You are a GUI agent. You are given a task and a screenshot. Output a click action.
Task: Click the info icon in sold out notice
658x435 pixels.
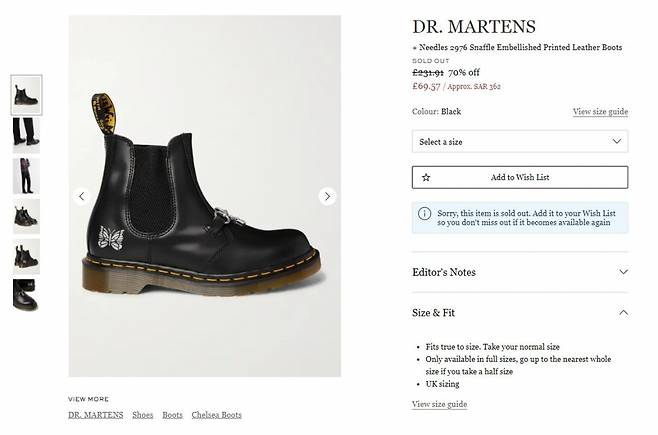tap(424, 214)
